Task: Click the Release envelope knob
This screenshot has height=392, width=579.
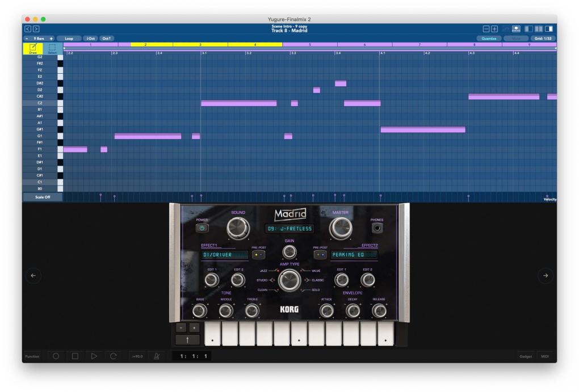Action: click(379, 311)
